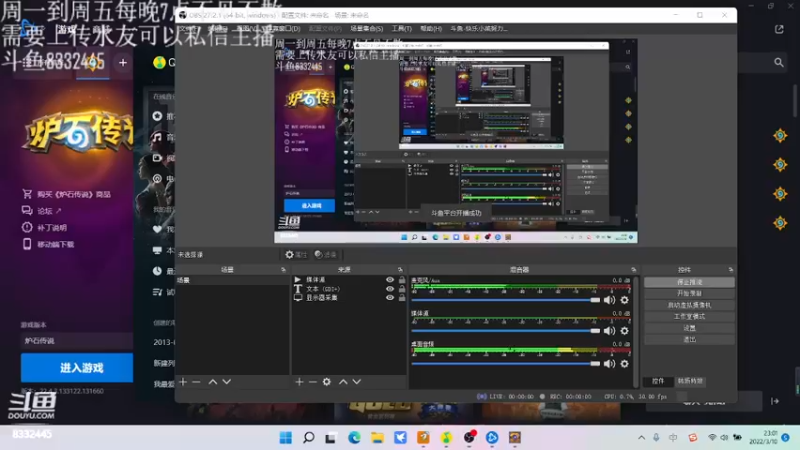Viewport: 800px width, 450px height.
Task: Open Microsoft Edge from the taskbar
Action: (354, 437)
